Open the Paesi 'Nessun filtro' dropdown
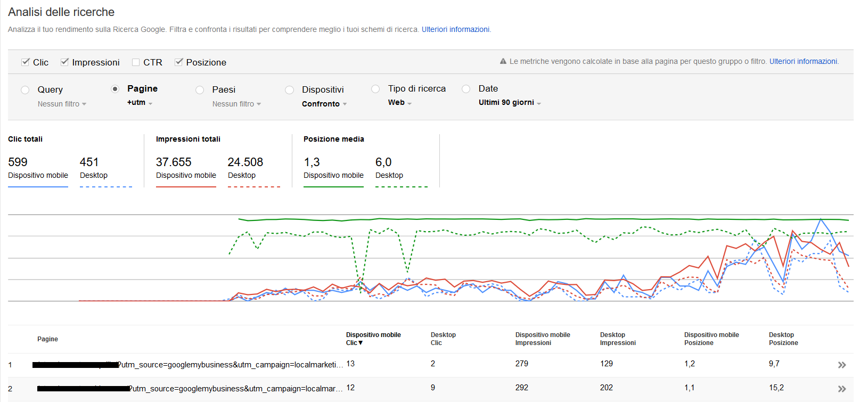 pyautogui.click(x=236, y=104)
